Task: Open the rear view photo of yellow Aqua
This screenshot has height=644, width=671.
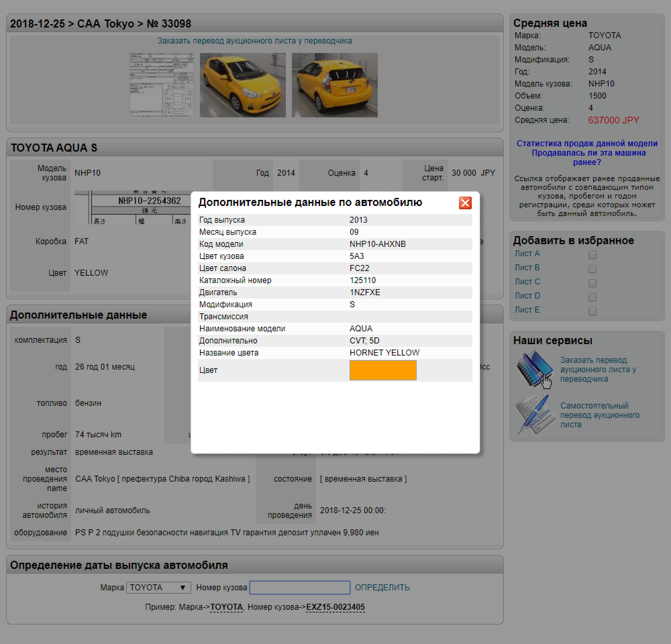Action: point(334,85)
